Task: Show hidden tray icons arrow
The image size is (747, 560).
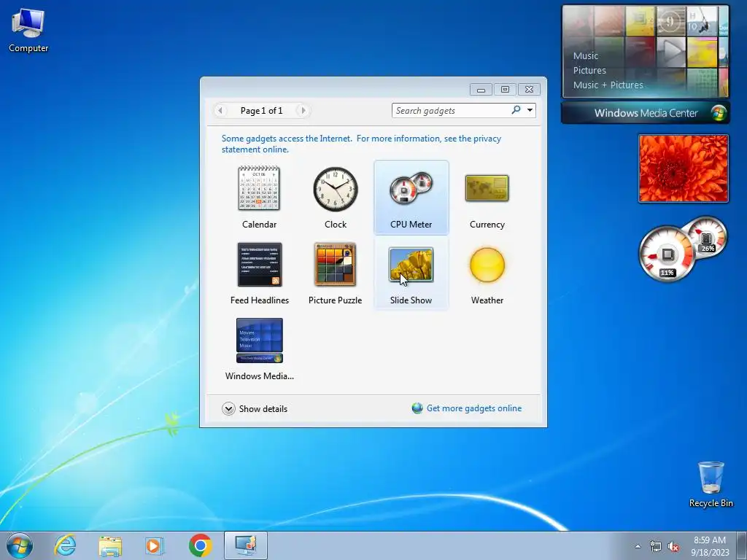Action: click(x=638, y=546)
